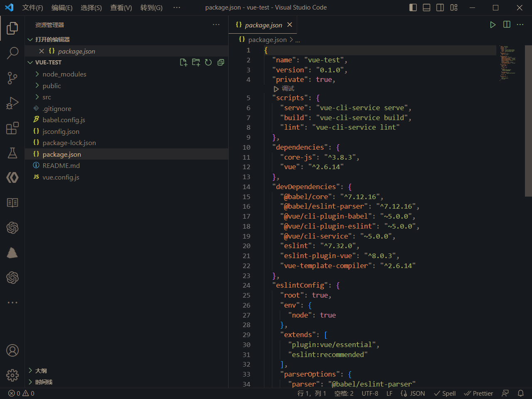The width and height of the screenshot is (532, 399).
Task: Open editor more actions ellipsis
Action: 520,25
